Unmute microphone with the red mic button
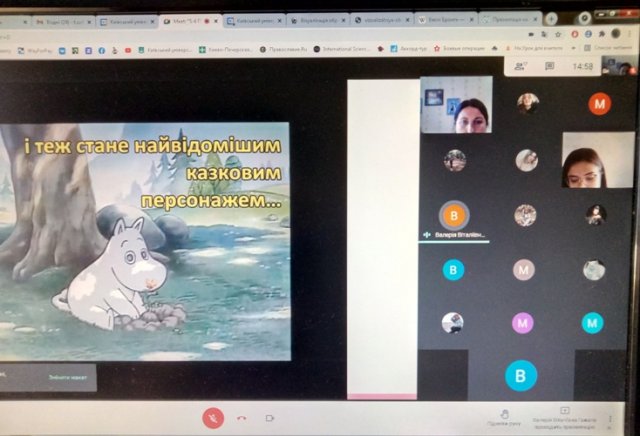This screenshot has width=640, height=436. 213,418
